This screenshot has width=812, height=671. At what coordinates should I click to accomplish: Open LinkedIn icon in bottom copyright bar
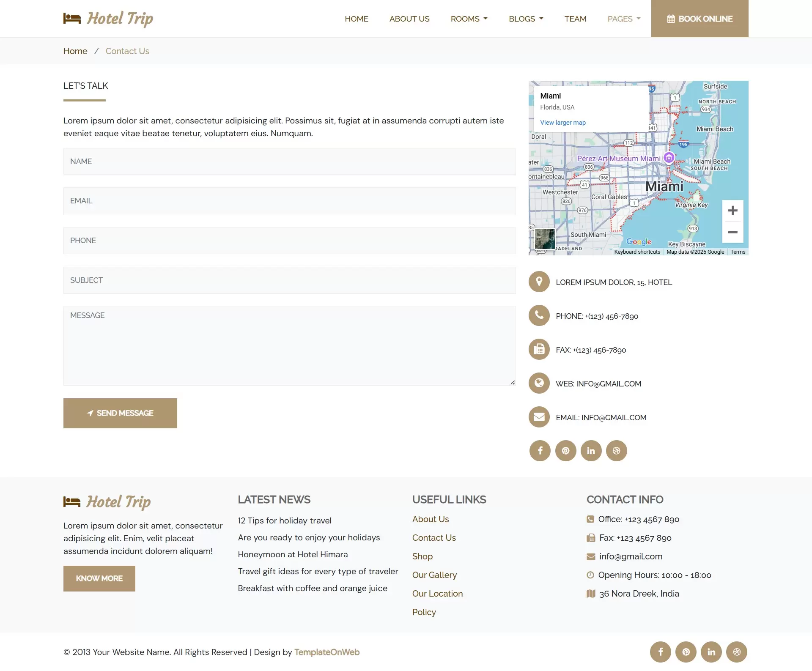point(711,652)
